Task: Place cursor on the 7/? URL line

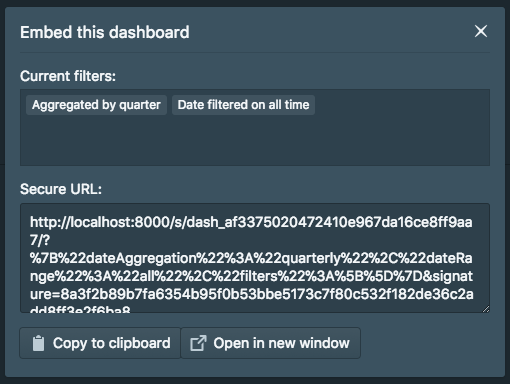Action: tap(40, 240)
